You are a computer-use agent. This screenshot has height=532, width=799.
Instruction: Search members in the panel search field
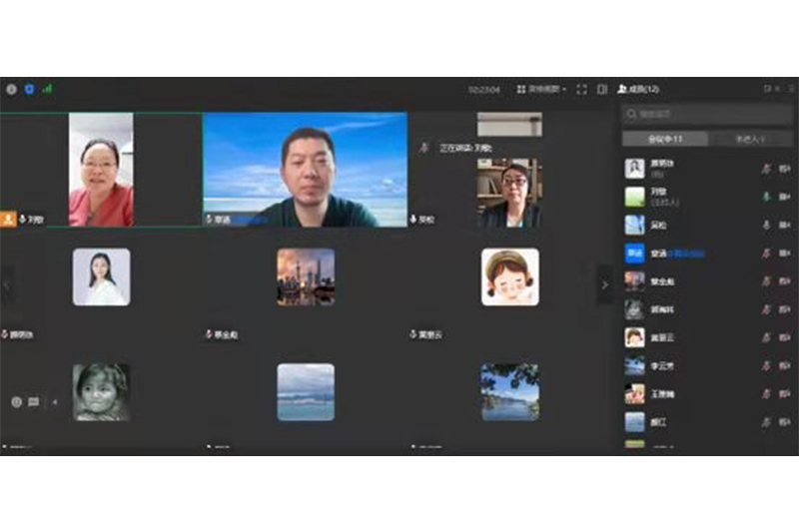point(707,114)
